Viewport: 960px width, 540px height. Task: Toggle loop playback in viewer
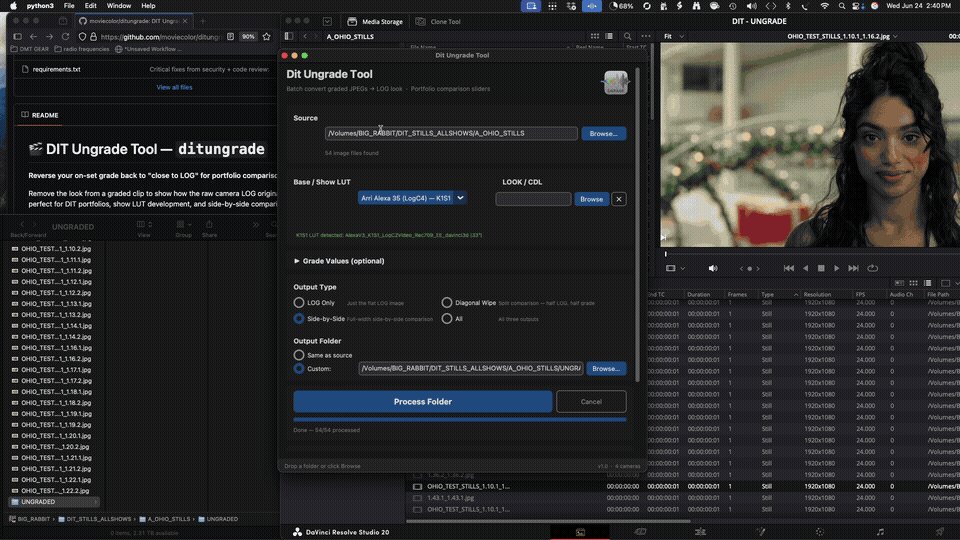[x=872, y=268]
